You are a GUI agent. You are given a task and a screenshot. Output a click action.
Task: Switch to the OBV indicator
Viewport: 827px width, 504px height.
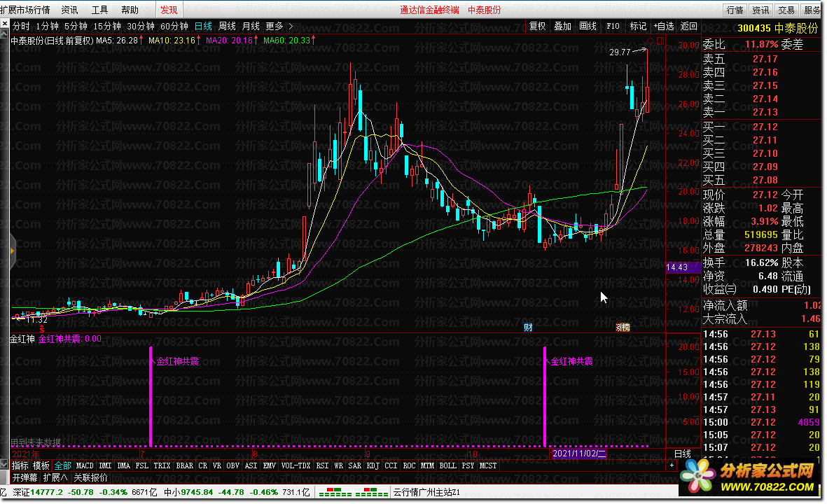[232, 465]
